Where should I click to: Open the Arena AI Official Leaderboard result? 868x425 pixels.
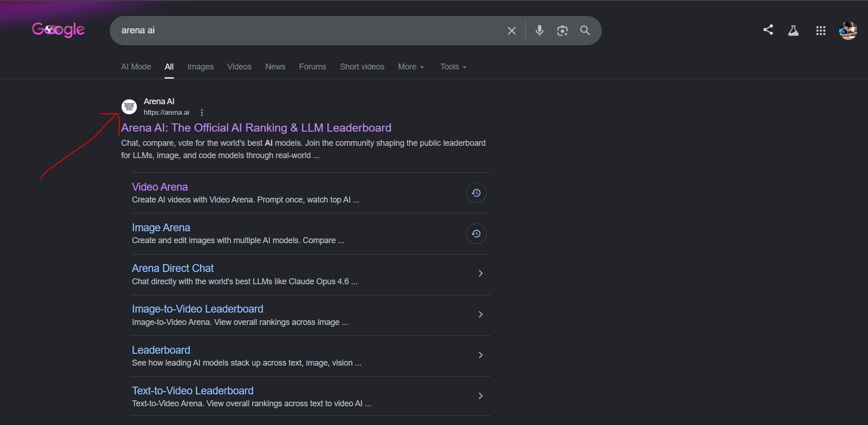pyautogui.click(x=256, y=128)
